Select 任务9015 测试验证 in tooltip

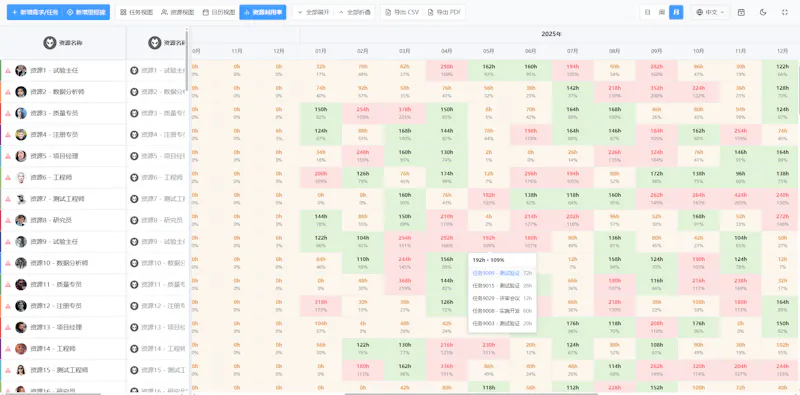click(x=502, y=286)
